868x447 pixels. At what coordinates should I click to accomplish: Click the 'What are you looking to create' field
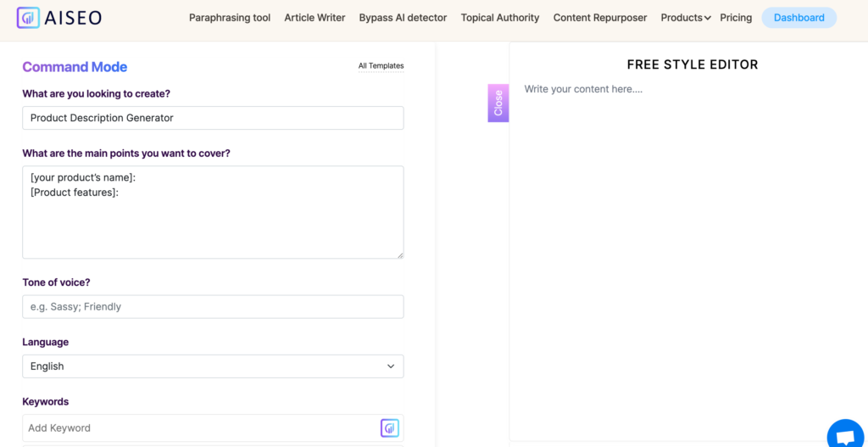[x=213, y=118]
